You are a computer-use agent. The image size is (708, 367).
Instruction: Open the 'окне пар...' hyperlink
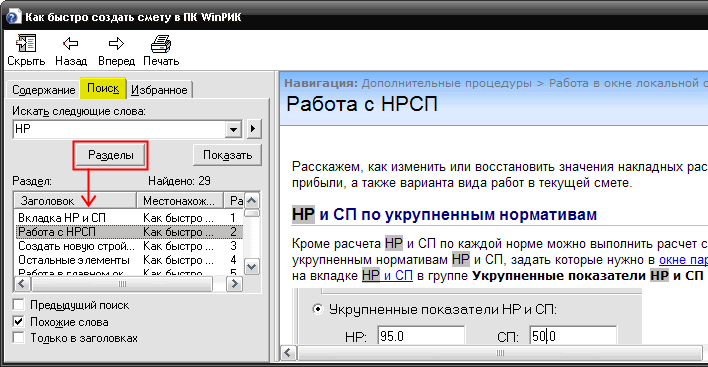click(x=683, y=260)
